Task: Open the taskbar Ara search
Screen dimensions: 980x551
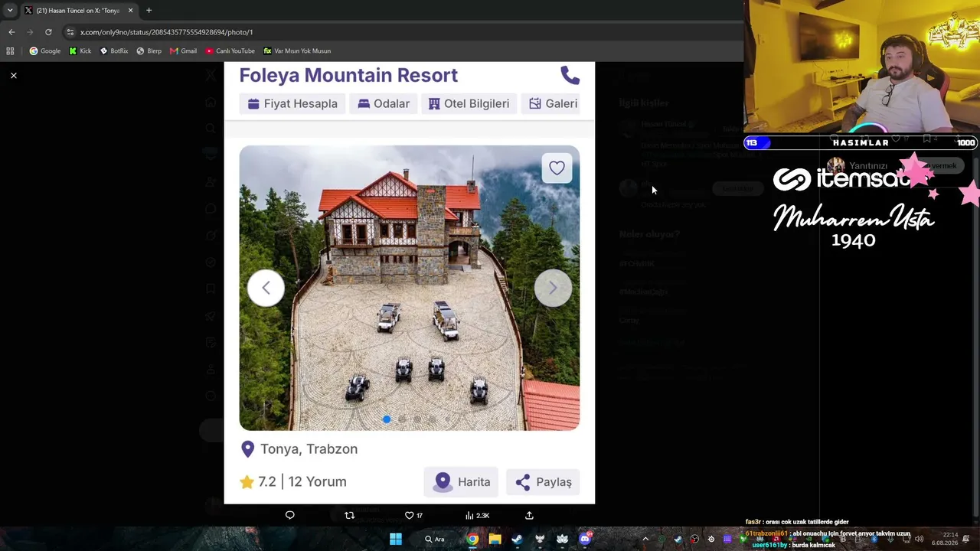Action: [434, 540]
